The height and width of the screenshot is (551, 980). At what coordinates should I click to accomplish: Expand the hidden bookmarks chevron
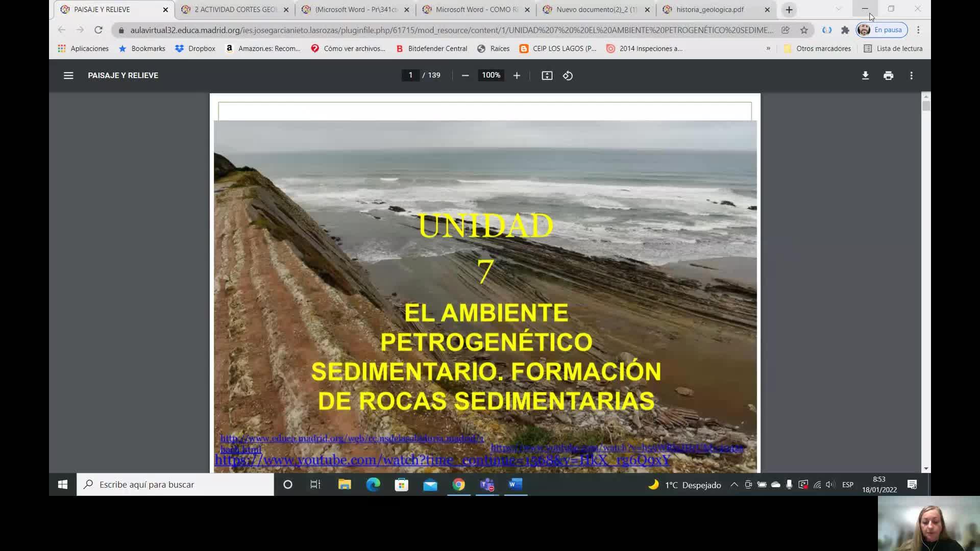click(x=768, y=48)
